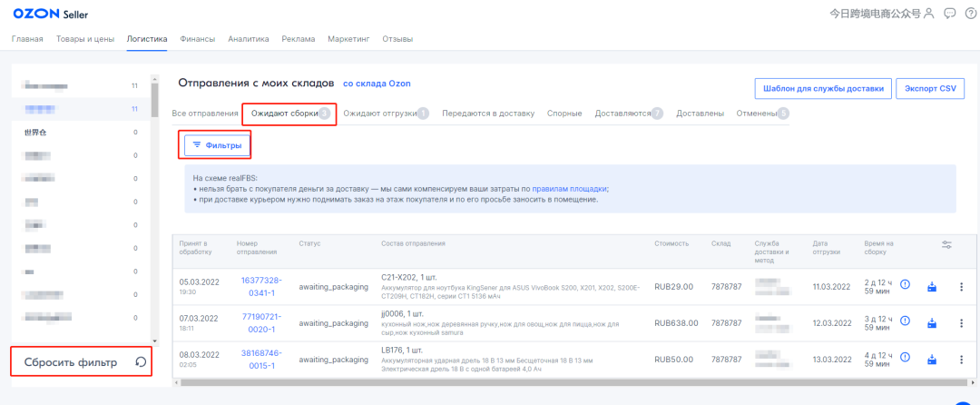Open table column settings icon
Screen dimensions: 980x405
point(946,246)
